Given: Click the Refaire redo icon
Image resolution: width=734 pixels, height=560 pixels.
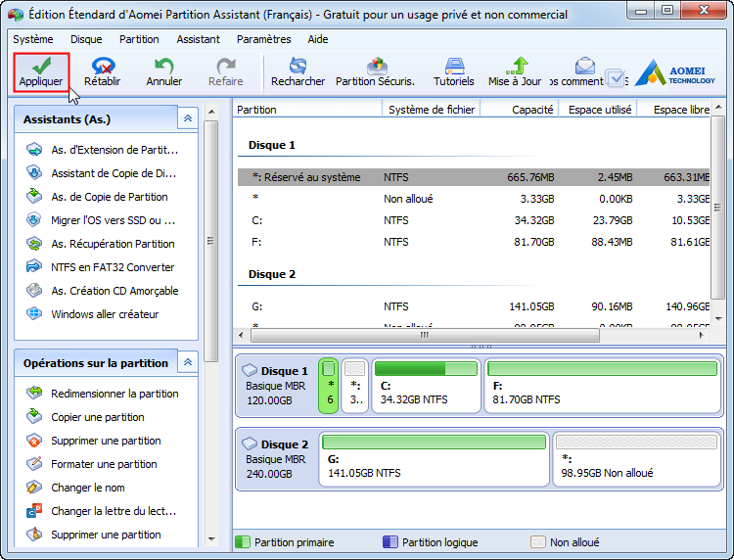Looking at the screenshot, I should pos(226,72).
